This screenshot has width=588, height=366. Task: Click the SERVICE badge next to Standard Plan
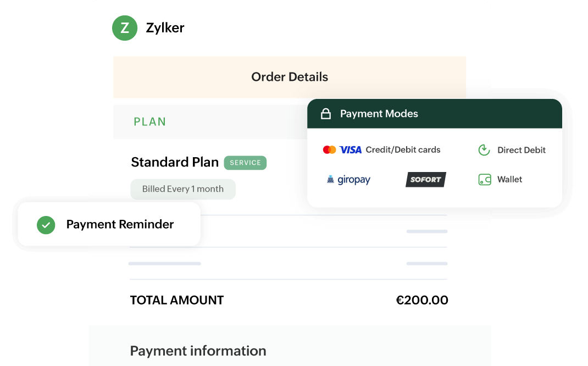245,163
